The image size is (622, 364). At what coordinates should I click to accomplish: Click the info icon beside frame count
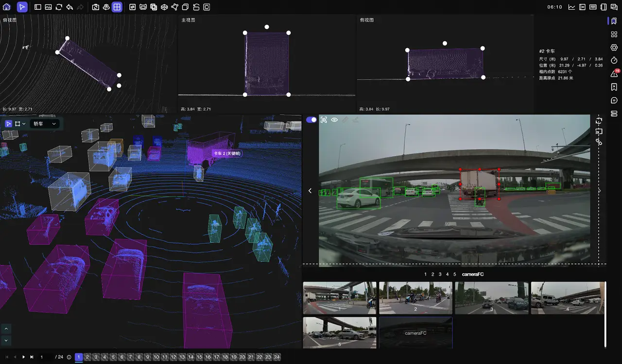pos(69,357)
